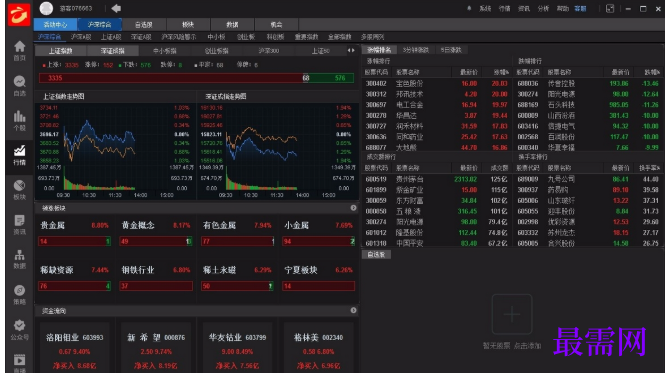Click the back arrow beside the username

pos(116,8)
